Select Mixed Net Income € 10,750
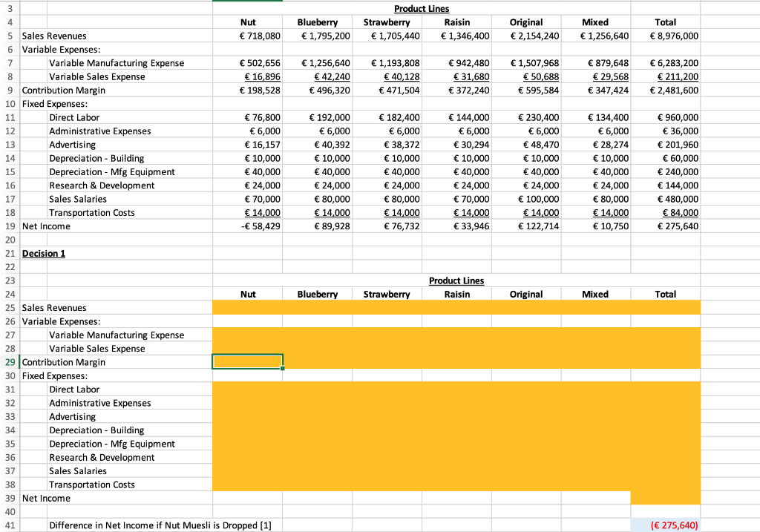This screenshot has height=532, width=760. pos(596,226)
